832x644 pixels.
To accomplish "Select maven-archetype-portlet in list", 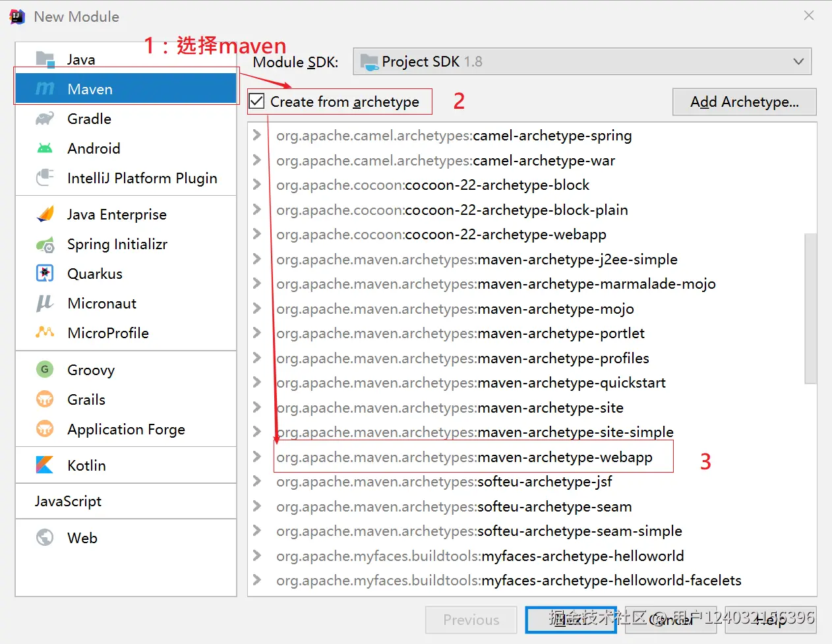I will (x=460, y=333).
